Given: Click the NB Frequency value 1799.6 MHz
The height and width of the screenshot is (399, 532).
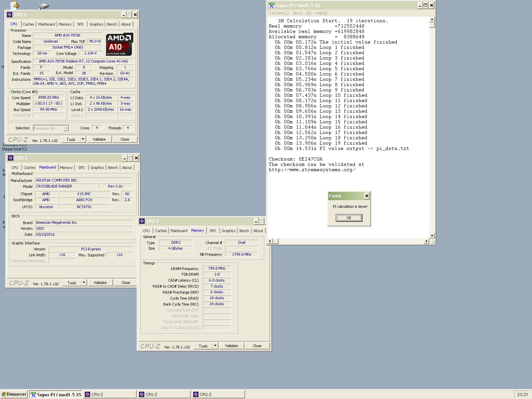Looking at the screenshot, I should (x=242, y=254).
